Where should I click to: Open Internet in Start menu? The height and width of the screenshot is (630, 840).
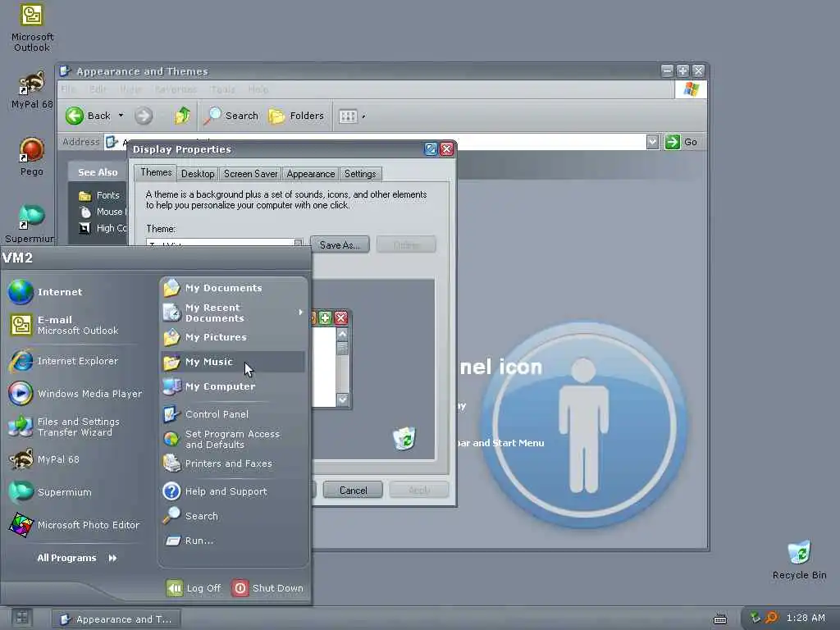(46, 292)
